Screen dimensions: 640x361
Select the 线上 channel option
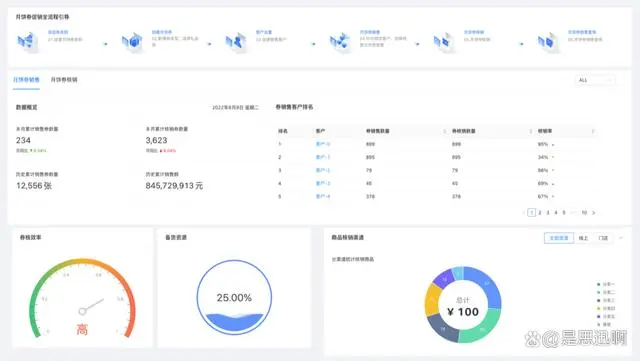click(583, 238)
